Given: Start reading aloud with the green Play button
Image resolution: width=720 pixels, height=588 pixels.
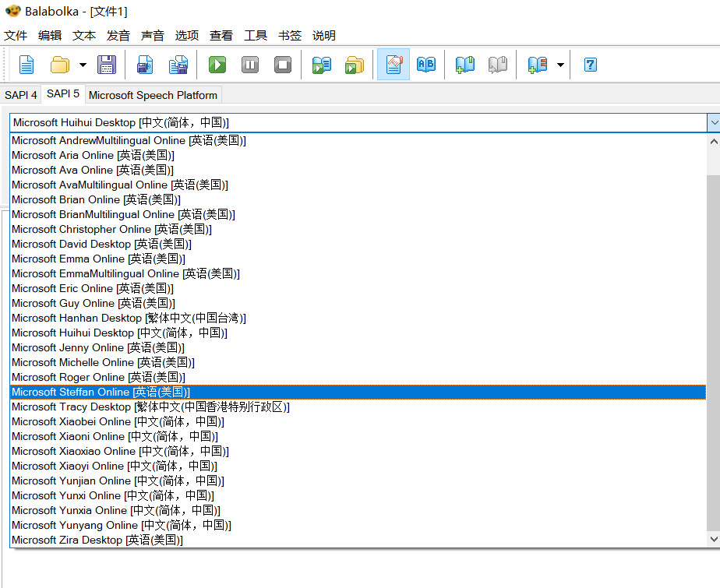Looking at the screenshot, I should (x=217, y=65).
